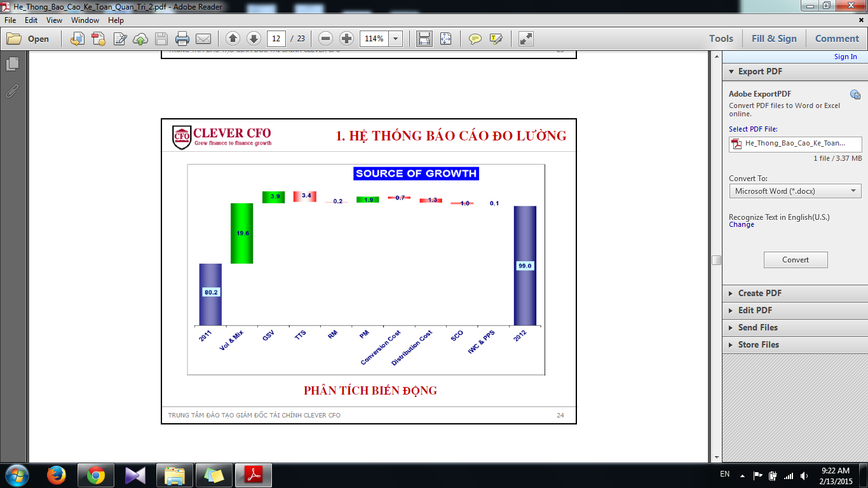Open Convert To format dropdown

795,191
